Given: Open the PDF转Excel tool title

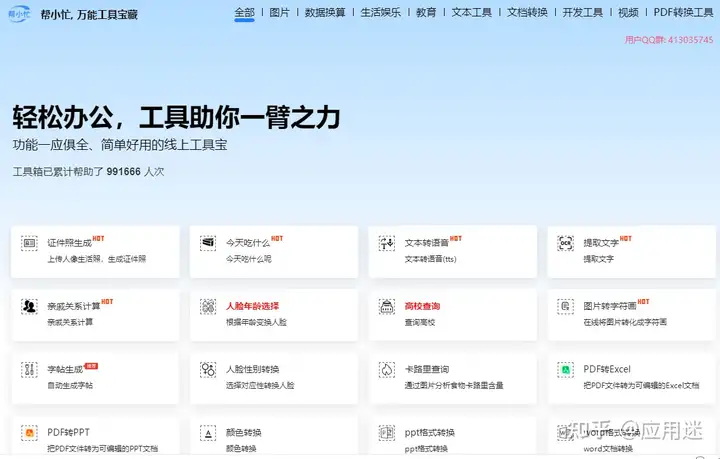Looking at the screenshot, I should (607, 369).
